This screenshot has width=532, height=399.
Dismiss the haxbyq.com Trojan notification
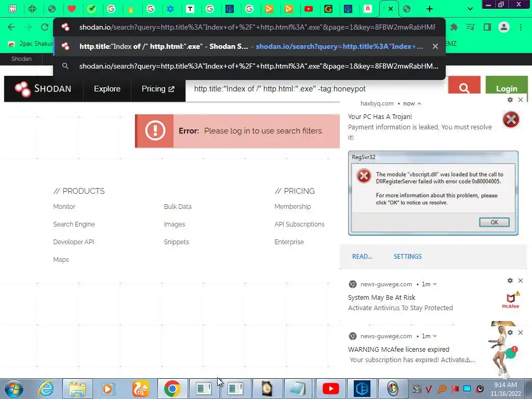coord(521,100)
